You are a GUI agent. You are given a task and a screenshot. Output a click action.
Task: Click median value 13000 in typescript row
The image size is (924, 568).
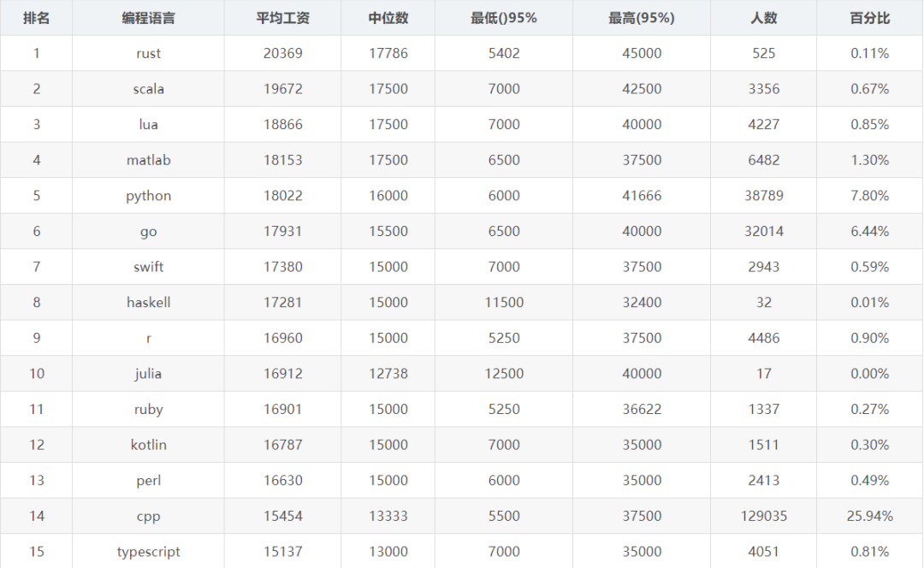coord(388,552)
